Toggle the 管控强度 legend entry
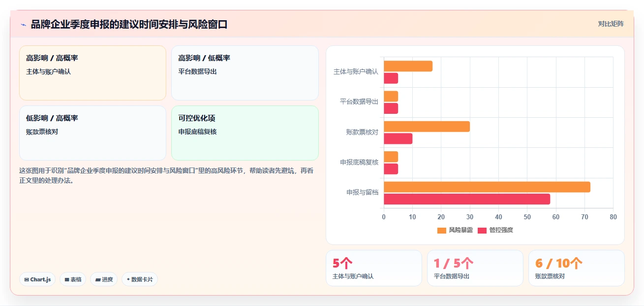644x306 pixels. pyautogui.click(x=495, y=230)
